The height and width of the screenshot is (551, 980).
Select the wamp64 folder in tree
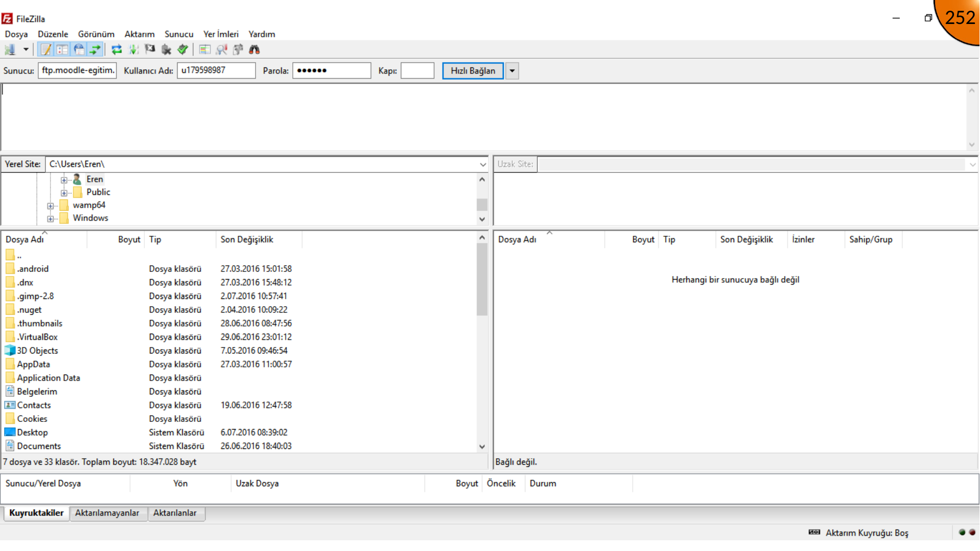point(89,205)
